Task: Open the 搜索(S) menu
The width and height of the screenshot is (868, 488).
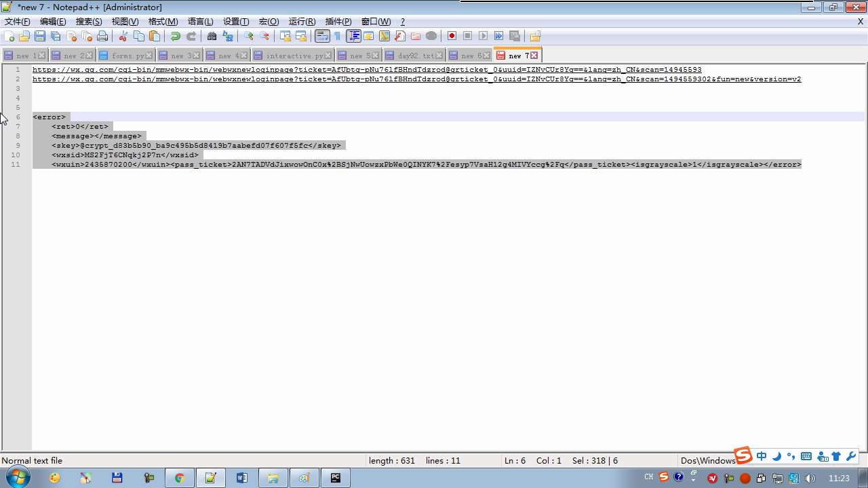Action: pyautogui.click(x=89, y=22)
